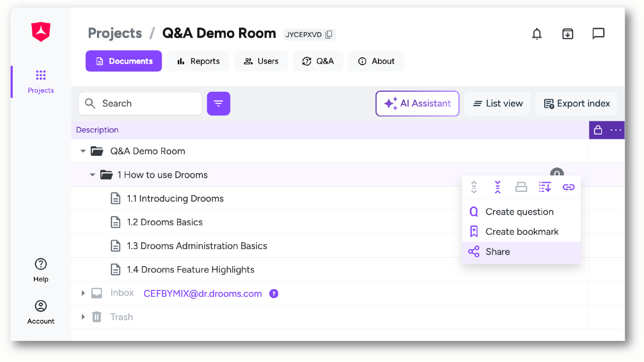This screenshot has width=644, height=362.
Task: Open document 1.2 Drooms Basics
Action: click(165, 222)
